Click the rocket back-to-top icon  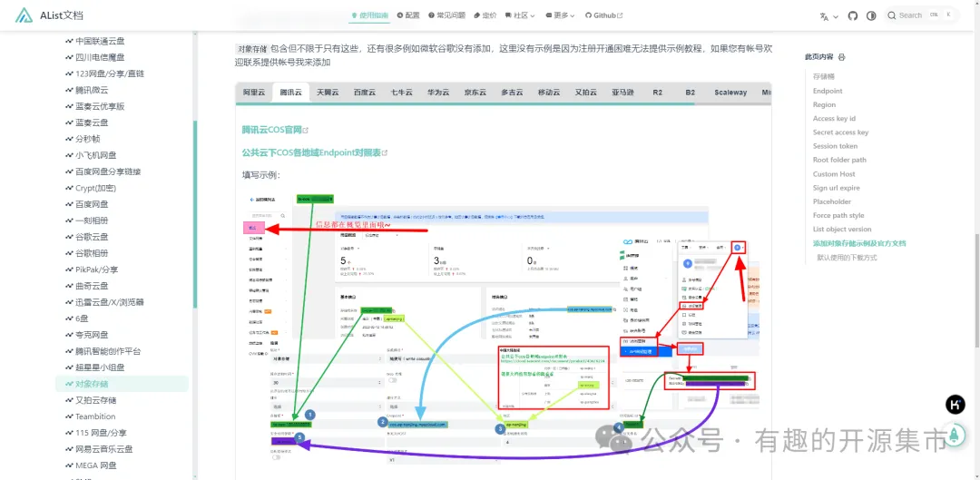pos(955,435)
